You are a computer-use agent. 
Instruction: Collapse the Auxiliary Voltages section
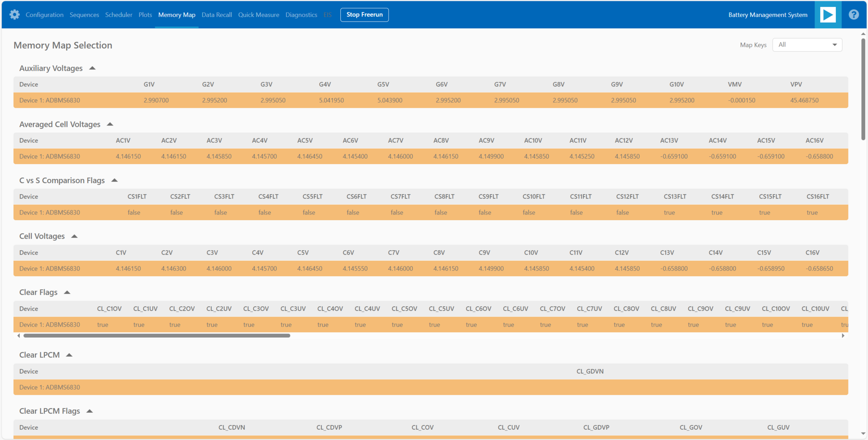click(x=92, y=67)
